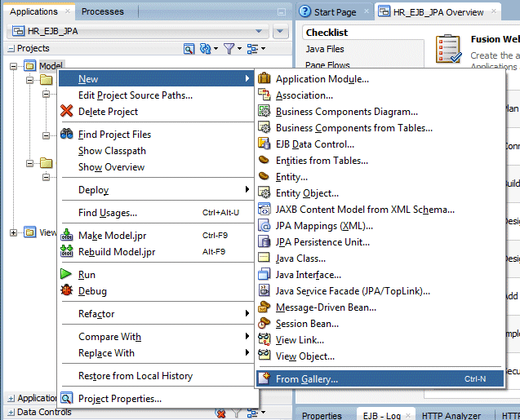Click the View Link icon
The height and width of the screenshot is (420, 520).
(264, 339)
